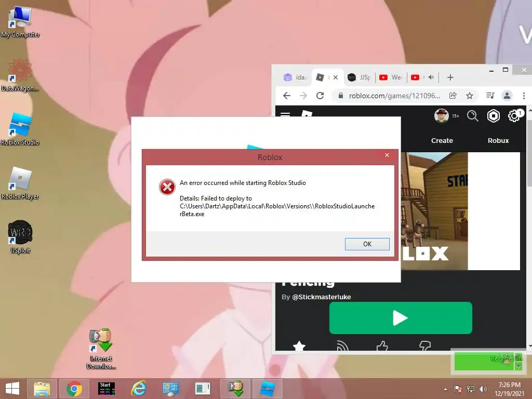Open the Roblox hamburger menu
The image size is (532, 399).
[285, 114]
